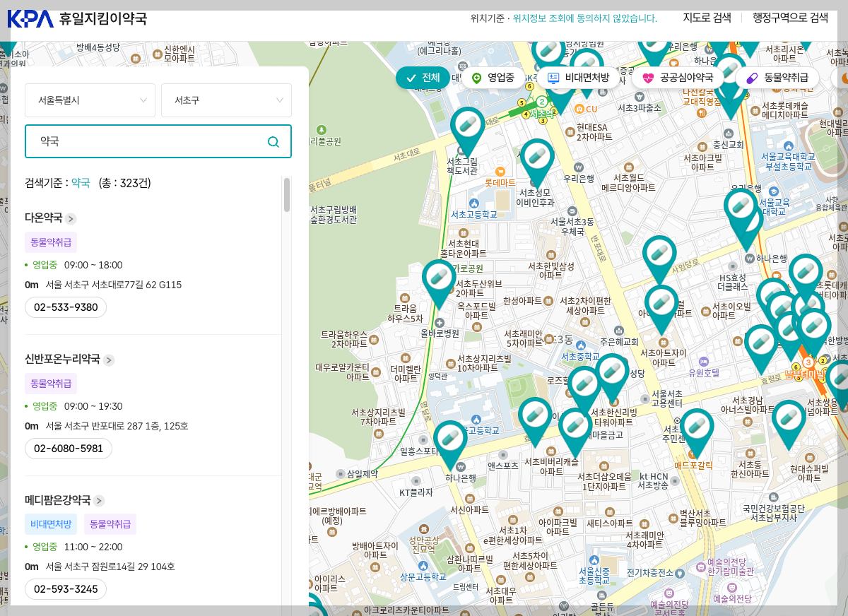Click the monitor icon on 비대면처방 filter

point(554,78)
